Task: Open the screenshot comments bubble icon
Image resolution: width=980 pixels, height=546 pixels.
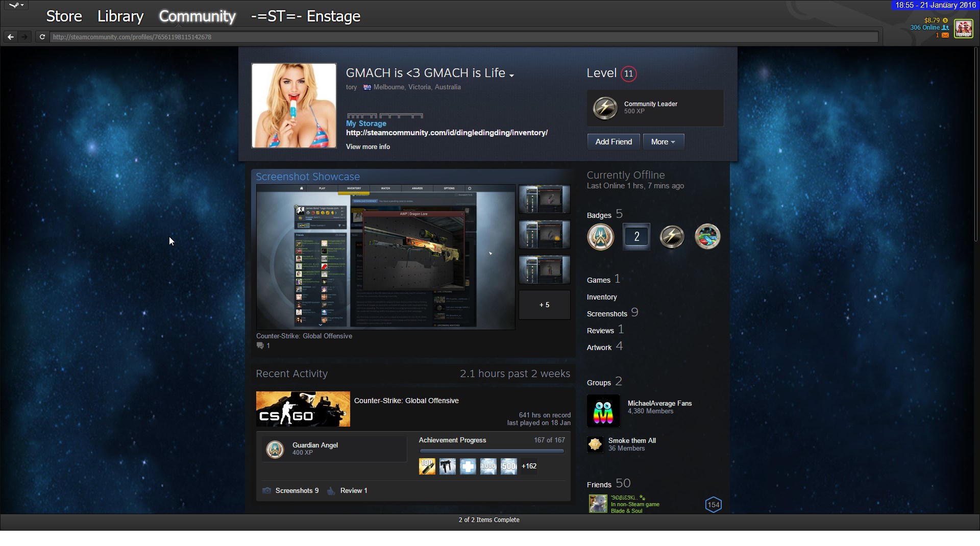Action: pyautogui.click(x=260, y=345)
